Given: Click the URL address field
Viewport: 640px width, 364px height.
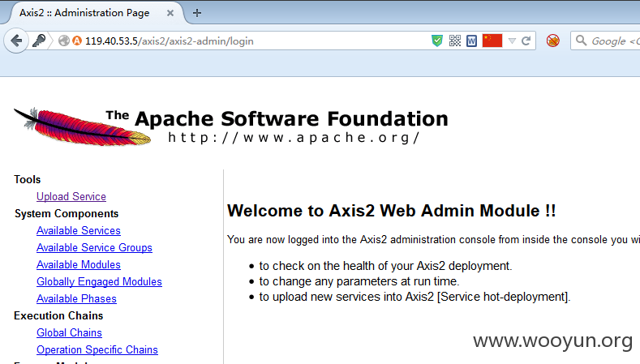Looking at the screenshot, I should pos(257,41).
